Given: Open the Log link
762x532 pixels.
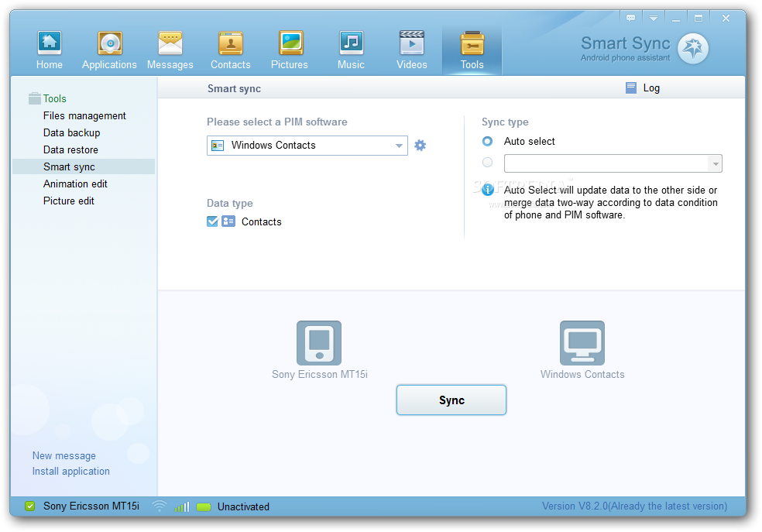Looking at the screenshot, I should coord(651,88).
